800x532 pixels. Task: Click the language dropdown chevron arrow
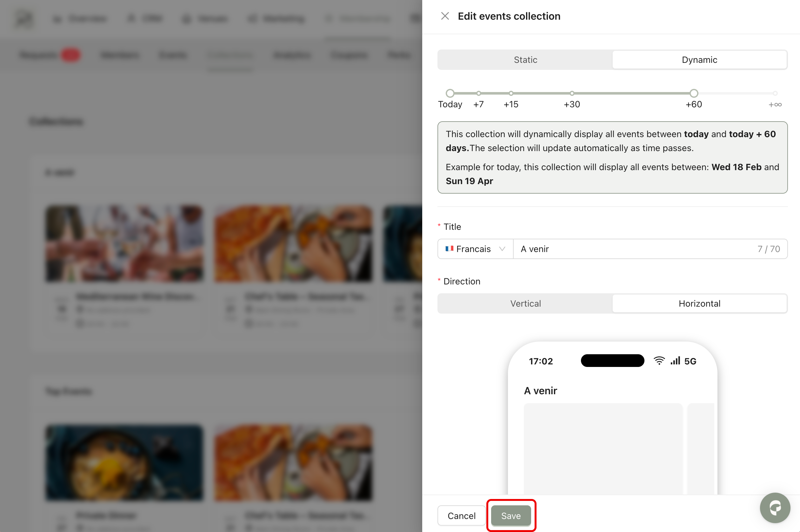[x=502, y=249]
